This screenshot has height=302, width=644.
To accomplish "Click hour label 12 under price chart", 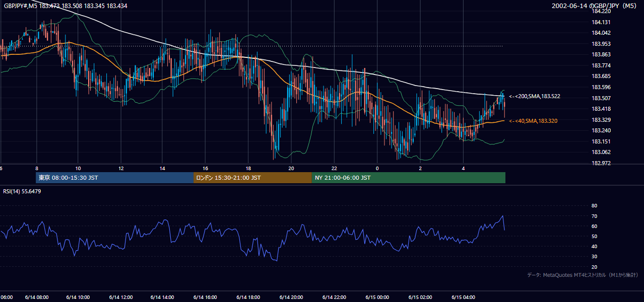I will click(x=121, y=168).
